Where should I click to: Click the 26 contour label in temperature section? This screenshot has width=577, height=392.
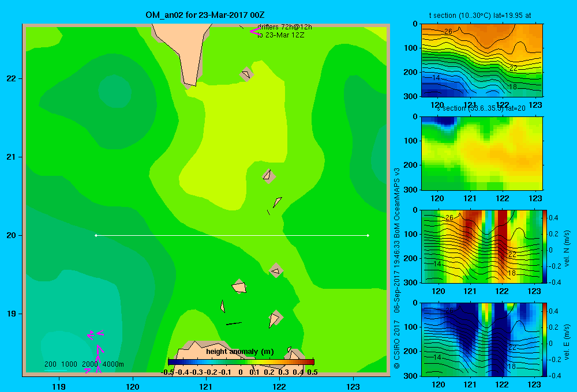coord(448,32)
